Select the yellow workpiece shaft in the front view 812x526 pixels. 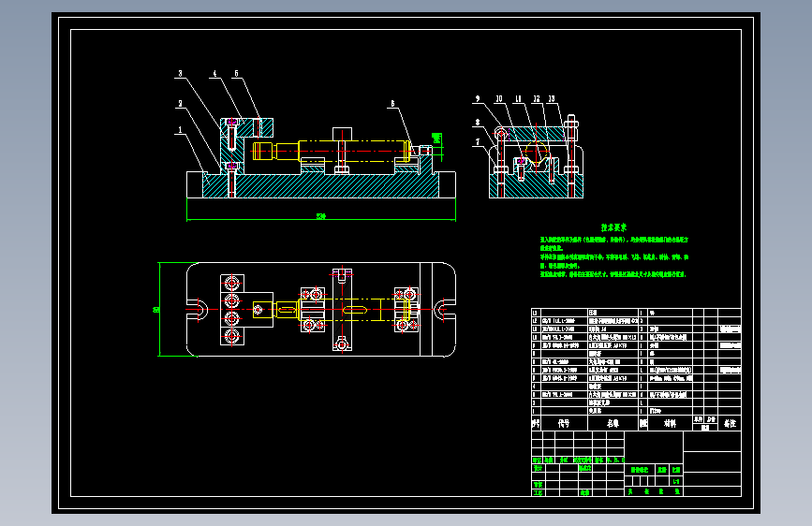tap(332, 152)
